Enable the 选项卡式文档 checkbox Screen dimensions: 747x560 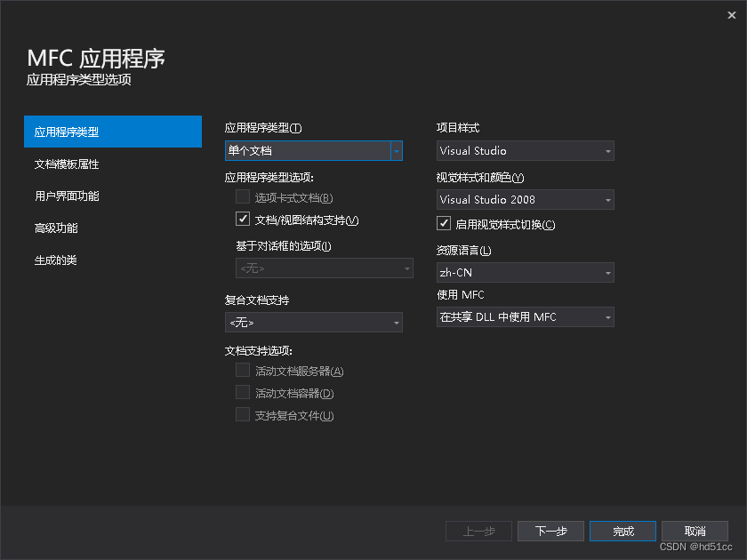(243, 196)
